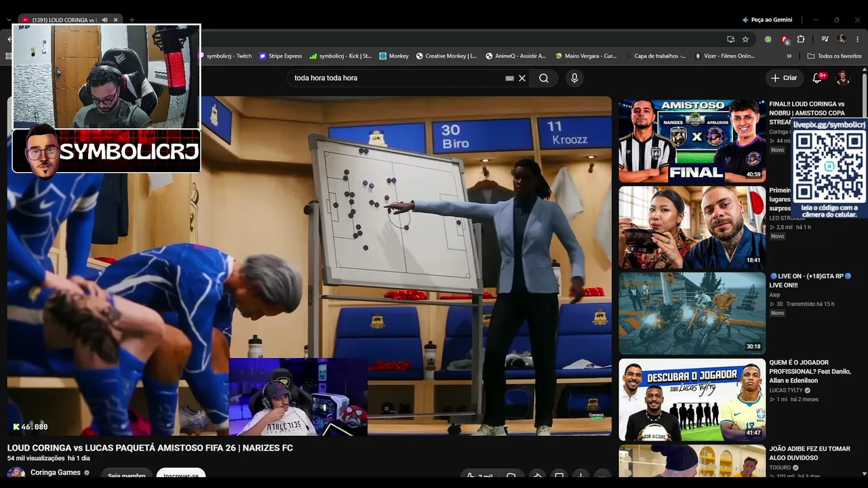Screen dimensions: 868x488
Task: Expand the hidden bookmarks overflow chevron
Action: [x=789, y=56]
